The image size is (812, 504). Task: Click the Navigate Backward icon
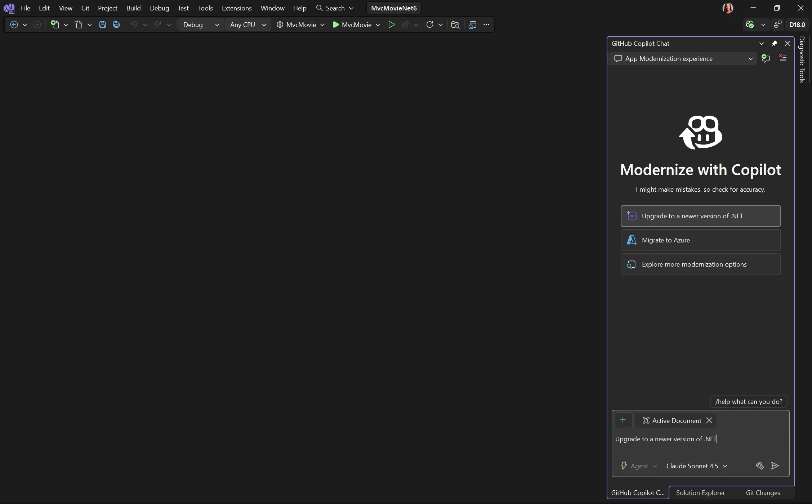click(14, 24)
